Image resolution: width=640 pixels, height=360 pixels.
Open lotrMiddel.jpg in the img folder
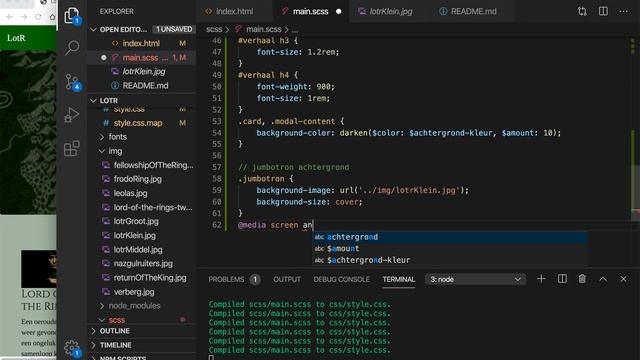[138, 249]
